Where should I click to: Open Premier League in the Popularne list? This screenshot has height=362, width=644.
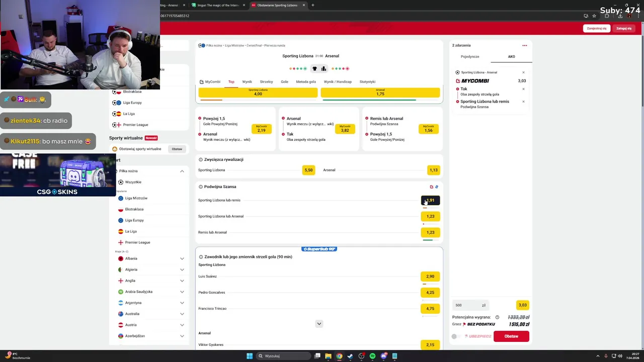(137, 242)
